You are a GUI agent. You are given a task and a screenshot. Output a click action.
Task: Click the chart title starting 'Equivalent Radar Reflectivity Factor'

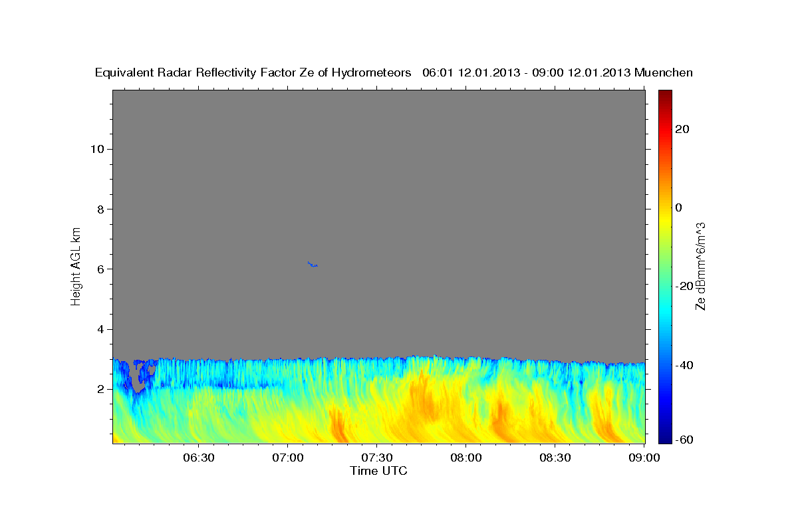click(394, 72)
